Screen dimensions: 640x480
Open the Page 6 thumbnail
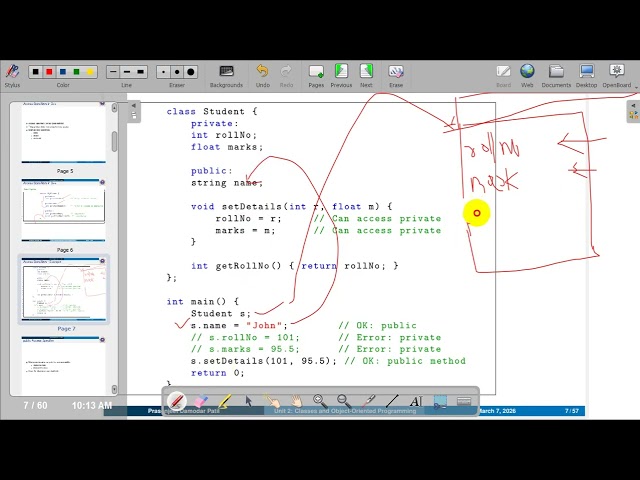pos(63,211)
